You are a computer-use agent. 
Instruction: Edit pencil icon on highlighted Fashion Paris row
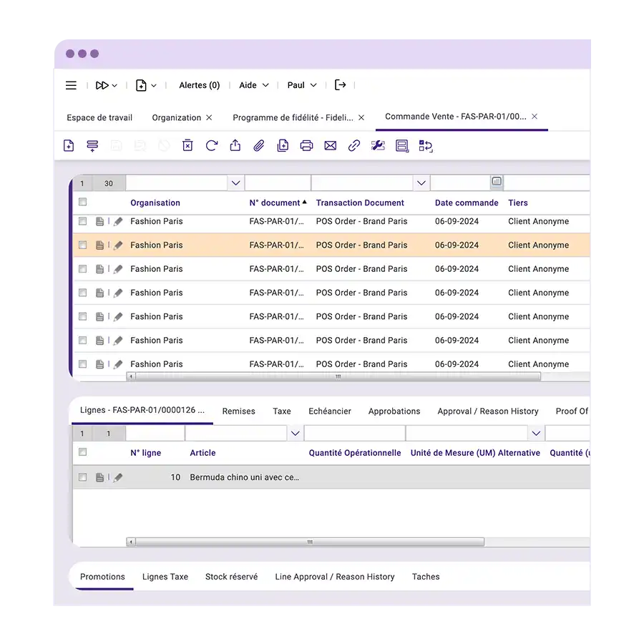click(118, 245)
